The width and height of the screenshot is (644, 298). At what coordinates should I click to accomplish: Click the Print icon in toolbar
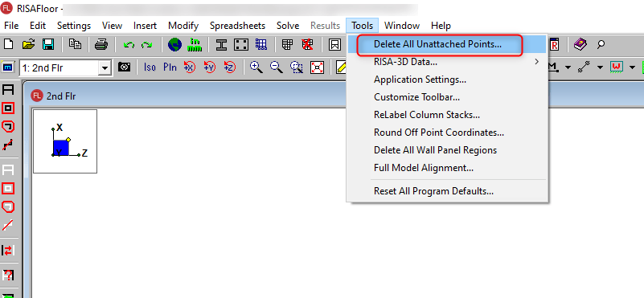pyautogui.click(x=101, y=44)
